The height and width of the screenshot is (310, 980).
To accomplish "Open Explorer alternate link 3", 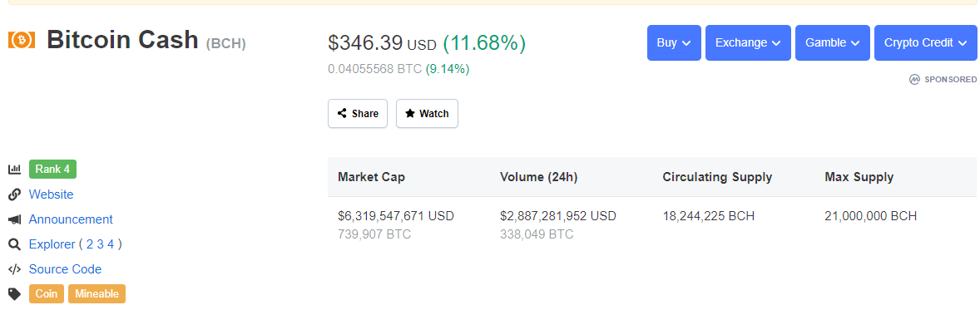I will (x=100, y=244).
